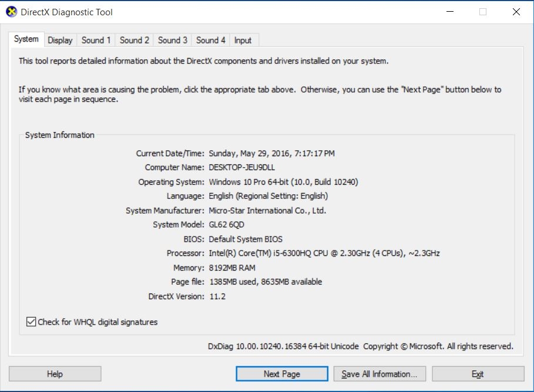Click the DirectX Diagnostic Tool title text
Screen dimensions: 534x392
[67, 12]
